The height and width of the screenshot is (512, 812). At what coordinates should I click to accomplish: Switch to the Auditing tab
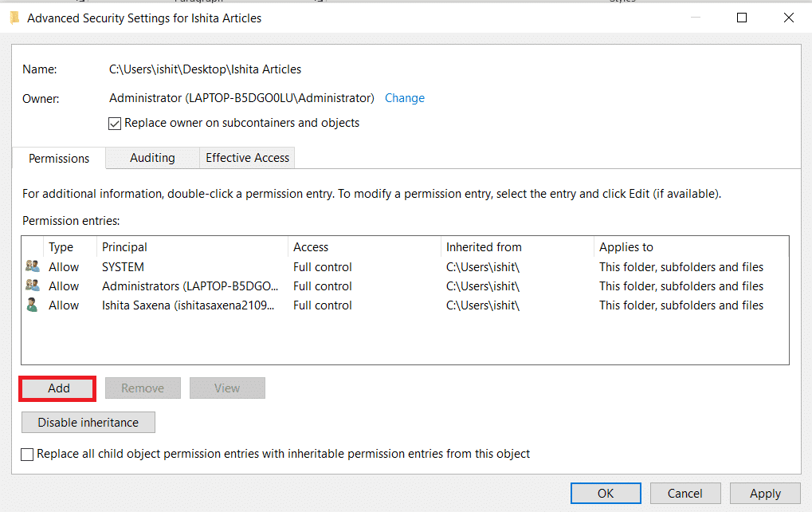tap(151, 158)
